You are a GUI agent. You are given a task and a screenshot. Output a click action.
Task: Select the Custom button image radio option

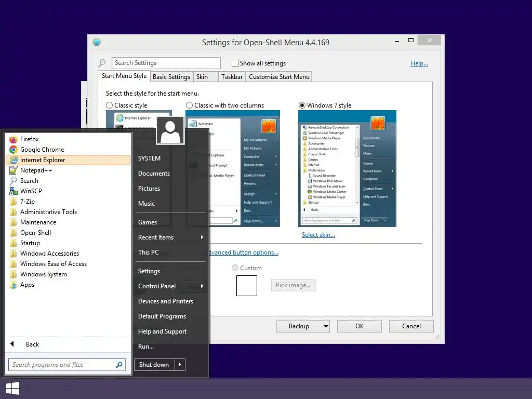tap(235, 268)
